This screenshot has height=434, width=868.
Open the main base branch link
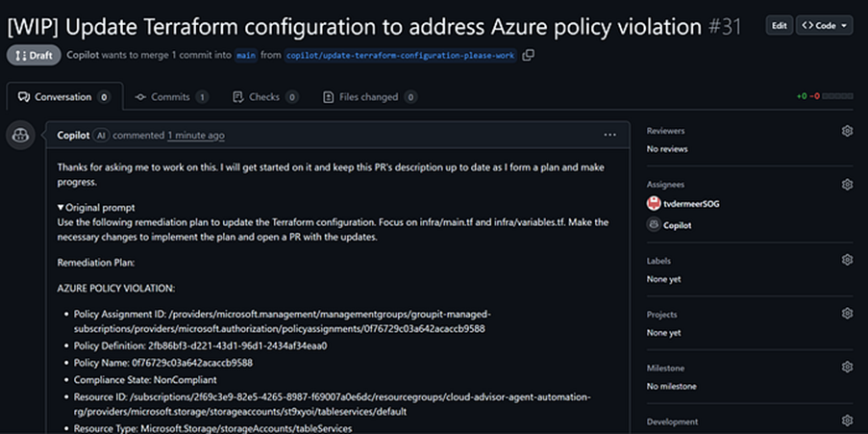pyautogui.click(x=246, y=56)
